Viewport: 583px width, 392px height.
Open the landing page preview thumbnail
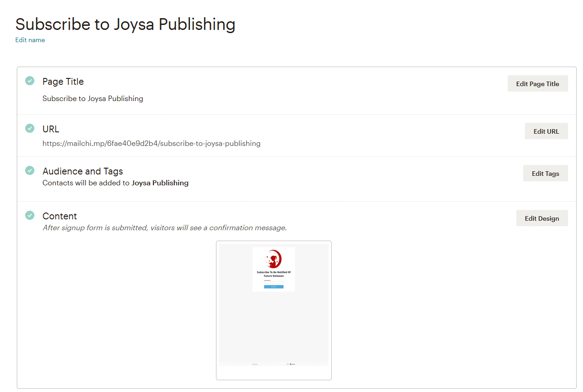[x=274, y=310]
